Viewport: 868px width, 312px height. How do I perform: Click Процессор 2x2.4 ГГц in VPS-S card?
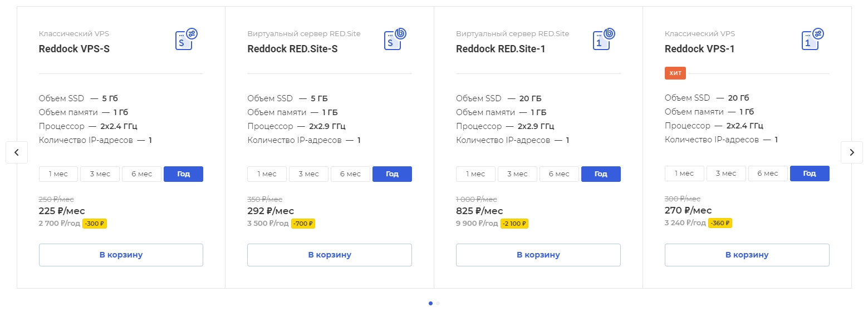88,126
